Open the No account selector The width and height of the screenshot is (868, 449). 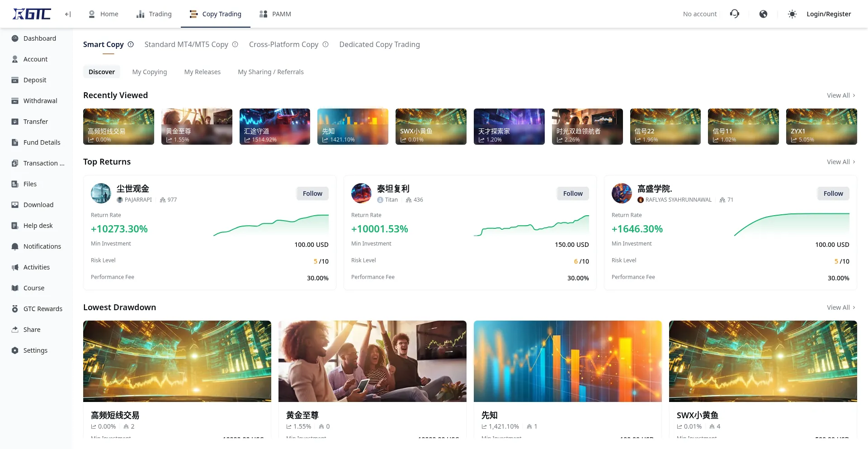tap(700, 14)
